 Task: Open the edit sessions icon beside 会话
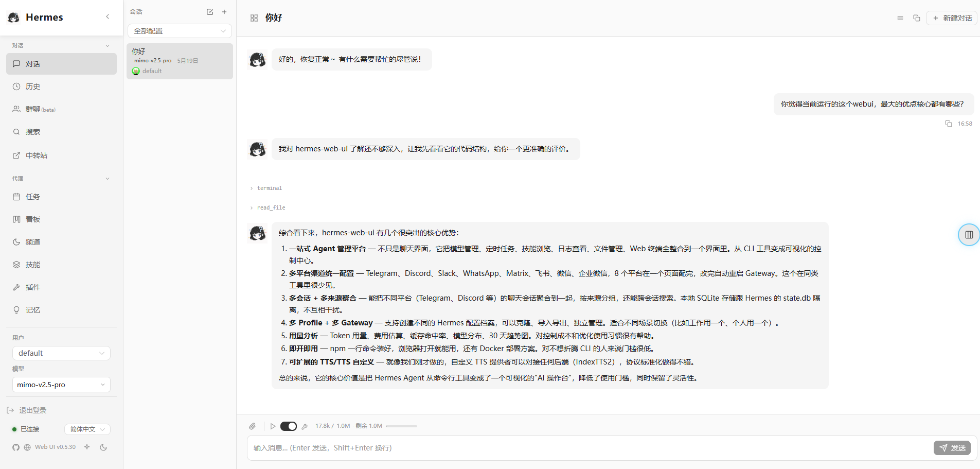click(x=210, y=12)
